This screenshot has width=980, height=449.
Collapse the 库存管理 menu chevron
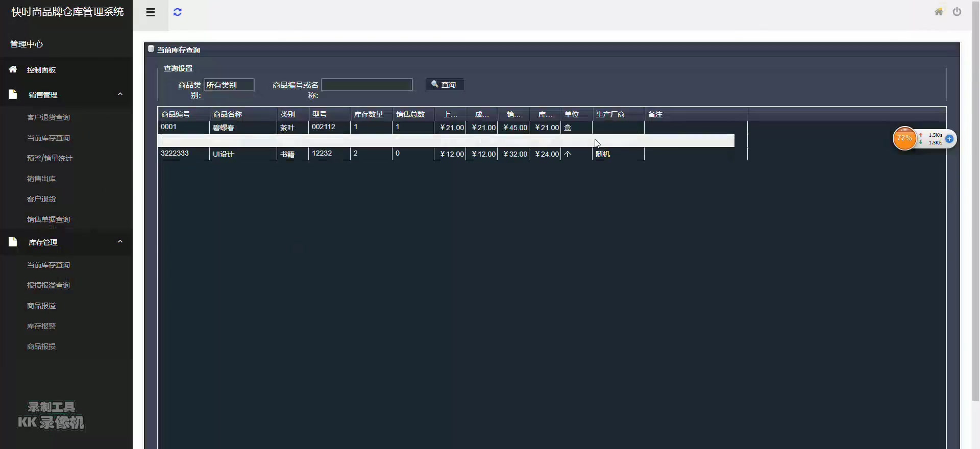(x=120, y=241)
